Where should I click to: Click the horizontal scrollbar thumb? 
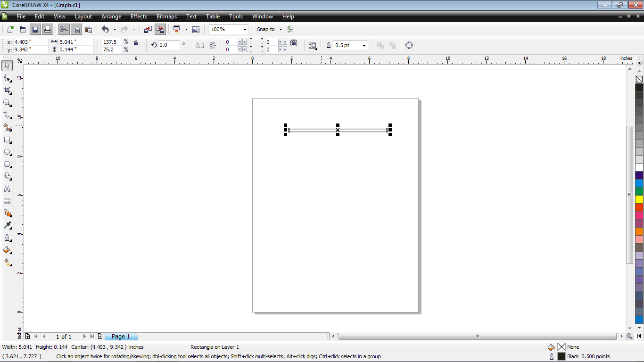[x=477, y=337]
